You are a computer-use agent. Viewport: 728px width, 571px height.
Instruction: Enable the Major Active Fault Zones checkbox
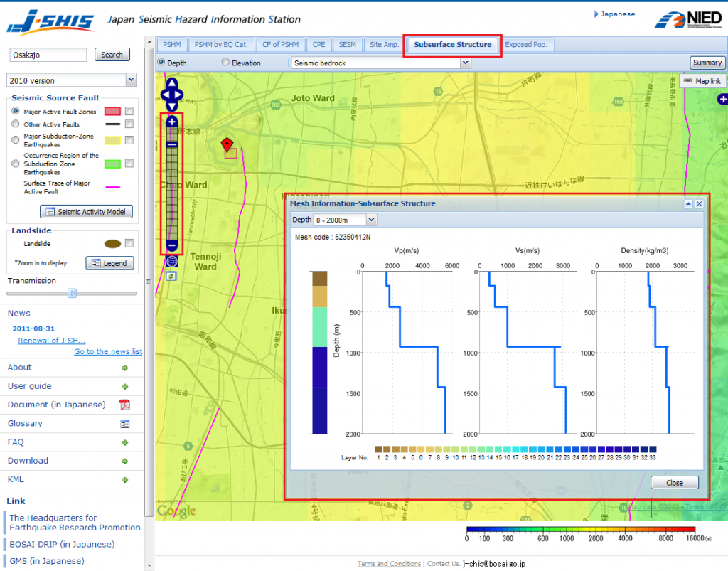coord(129,111)
